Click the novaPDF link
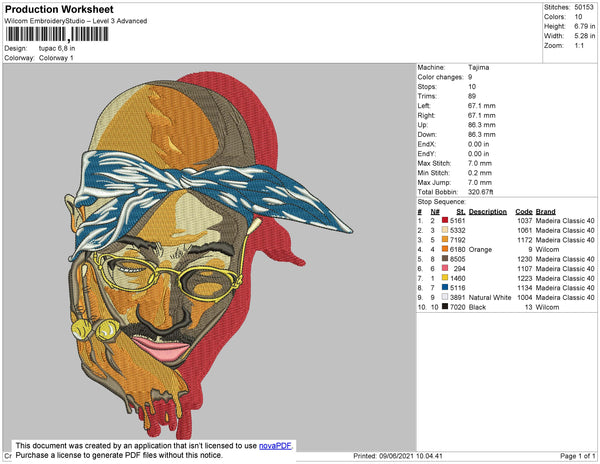The width and height of the screenshot is (600, 464). coord(275,446)
